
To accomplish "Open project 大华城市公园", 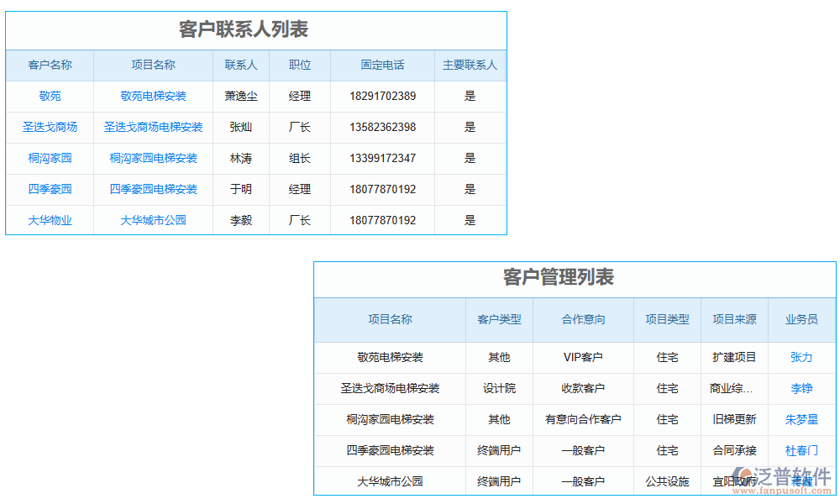I will tap(151, 220).
